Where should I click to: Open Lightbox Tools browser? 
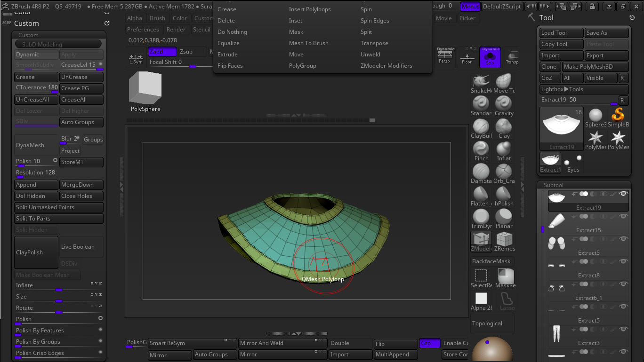(584, 89)
